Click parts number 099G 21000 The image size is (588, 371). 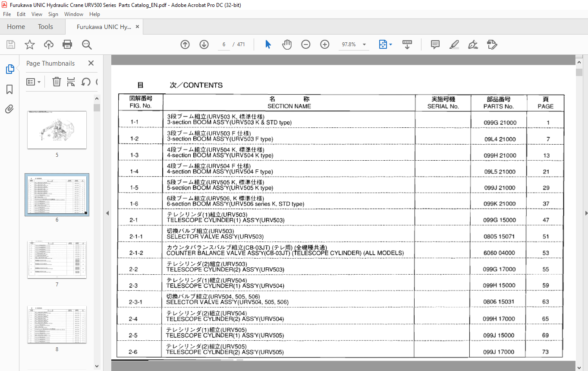pos(500,123)
